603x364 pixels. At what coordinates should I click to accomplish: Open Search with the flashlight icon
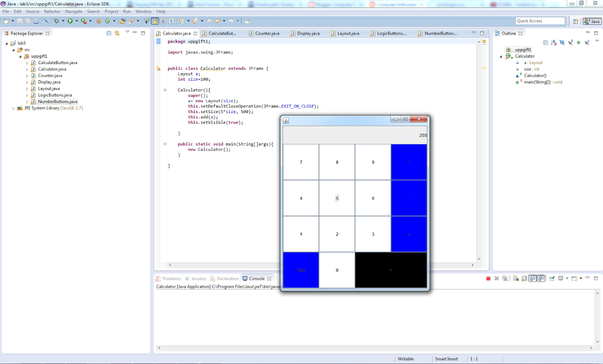click(x=131, y=21)
